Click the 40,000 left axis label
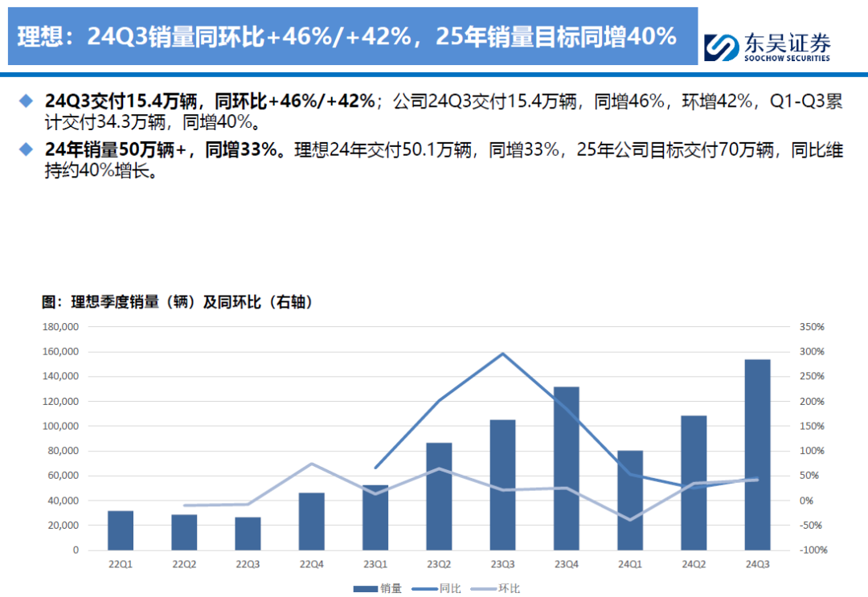 (63, 501)
